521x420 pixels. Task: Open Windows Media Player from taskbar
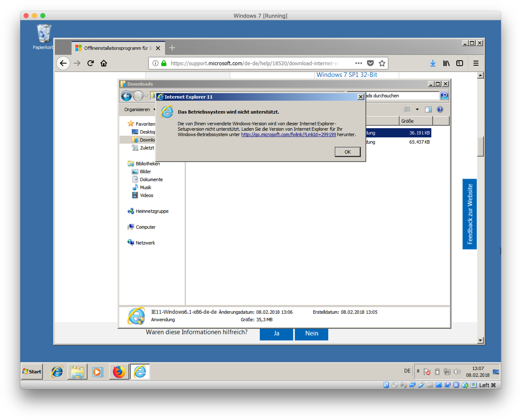(x=98, y=372)
